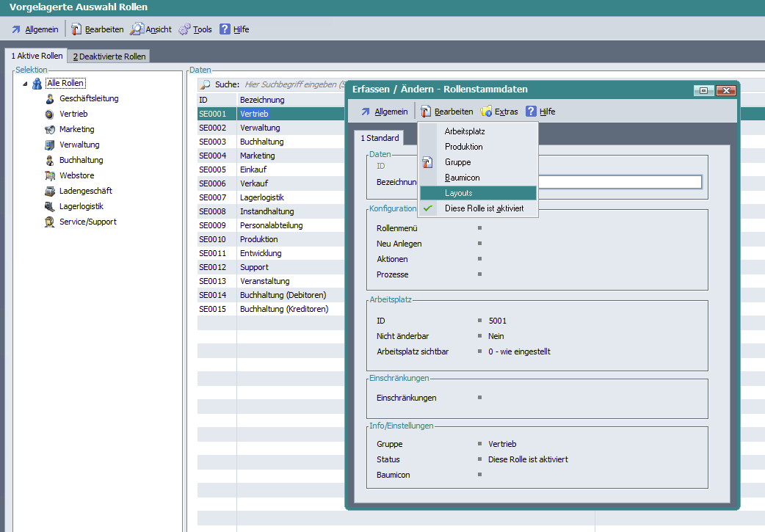Click the Geschäftsleitung role icon in tree
Viewport: 765px width, 532px height.
(x=49, y=99)
